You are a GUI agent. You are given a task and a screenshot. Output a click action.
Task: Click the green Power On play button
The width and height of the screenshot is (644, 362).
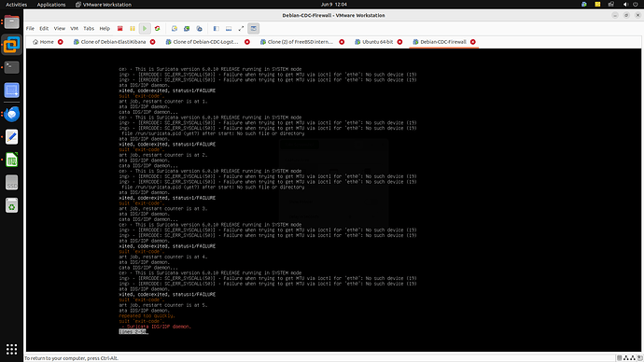(145, 29)
